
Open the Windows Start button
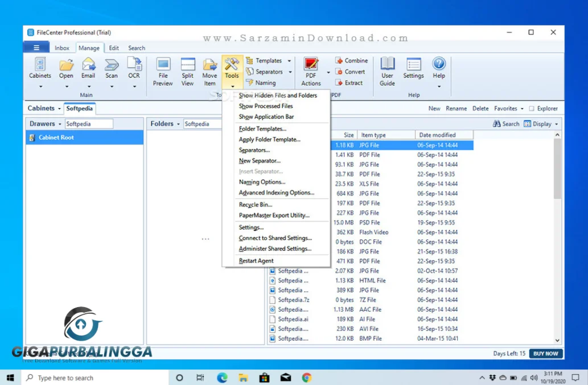10,378
